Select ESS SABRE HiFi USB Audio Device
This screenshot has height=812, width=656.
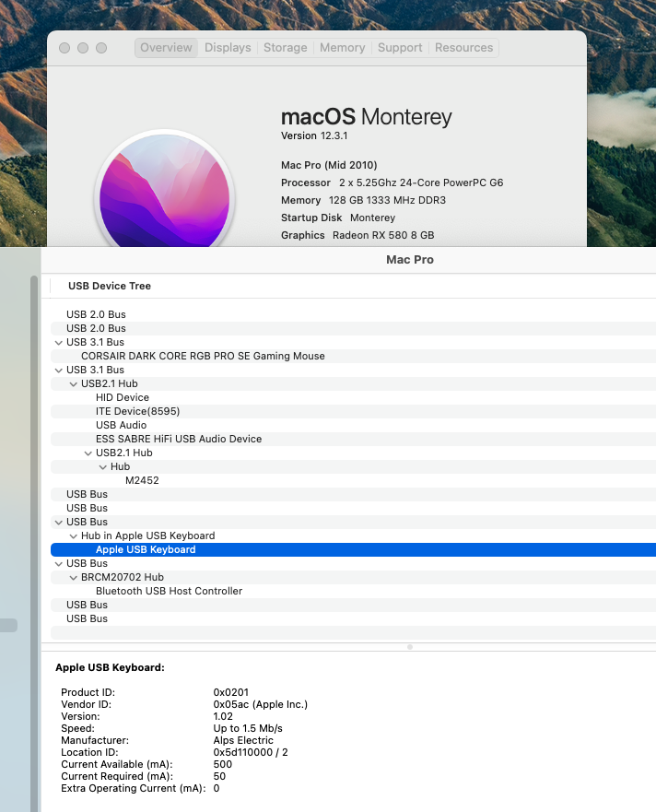click(353, 439)
